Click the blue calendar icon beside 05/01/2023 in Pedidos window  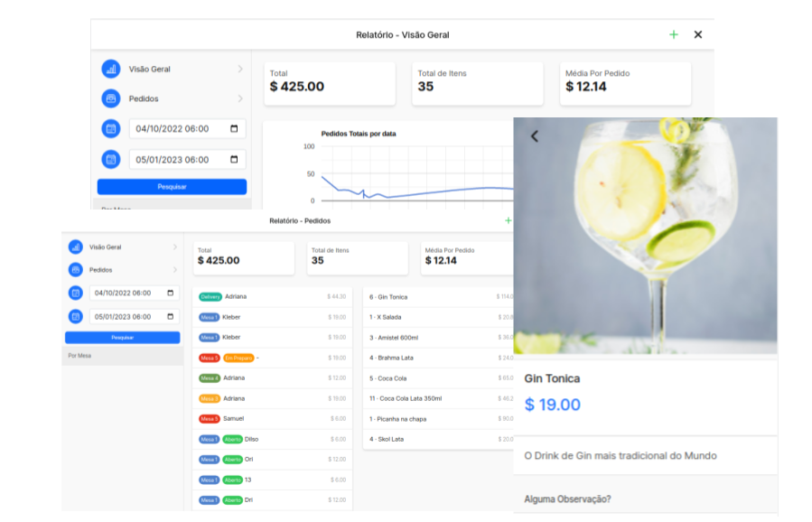tap(76, 316)
